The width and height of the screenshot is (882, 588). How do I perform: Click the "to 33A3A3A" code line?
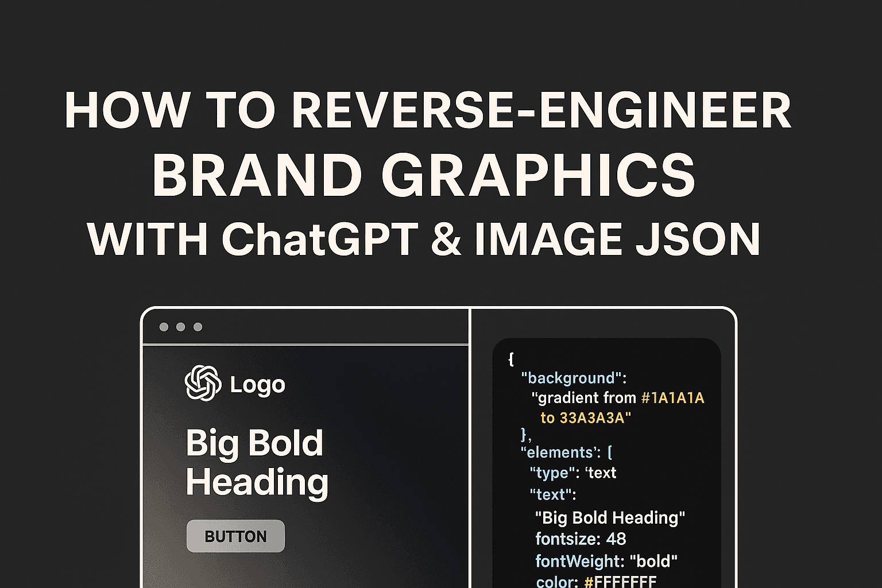586,417
